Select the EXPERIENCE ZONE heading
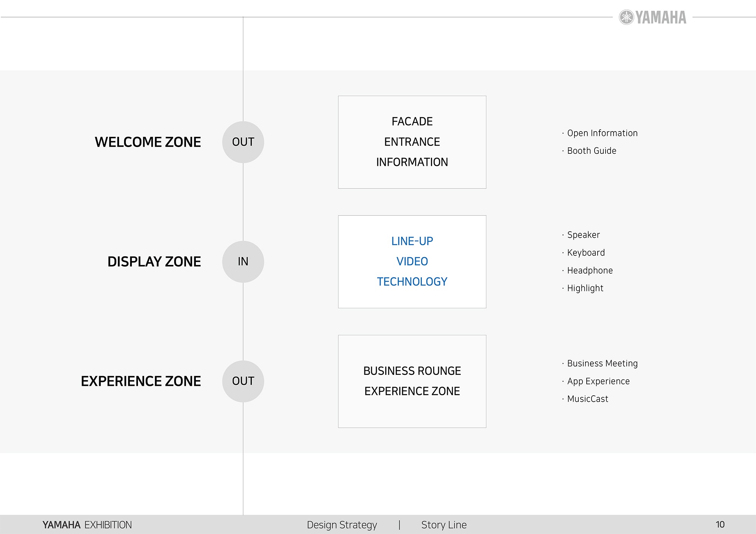Viewport: 756px width, 534px height. click(141, 381)
